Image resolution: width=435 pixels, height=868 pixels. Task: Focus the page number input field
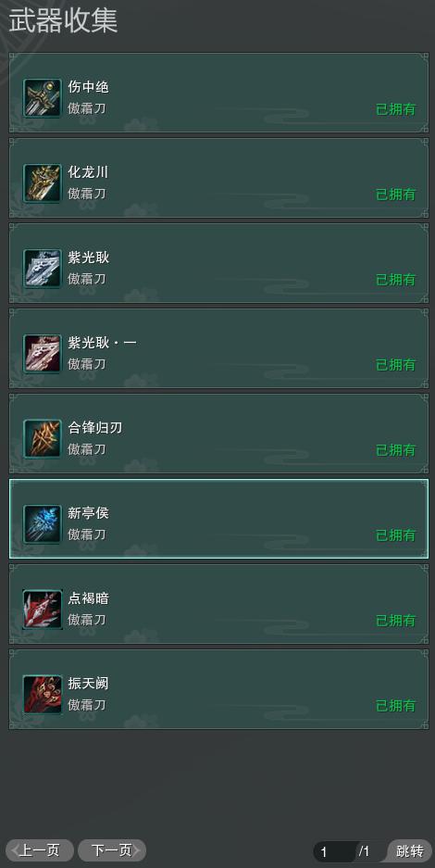point(334,851)
